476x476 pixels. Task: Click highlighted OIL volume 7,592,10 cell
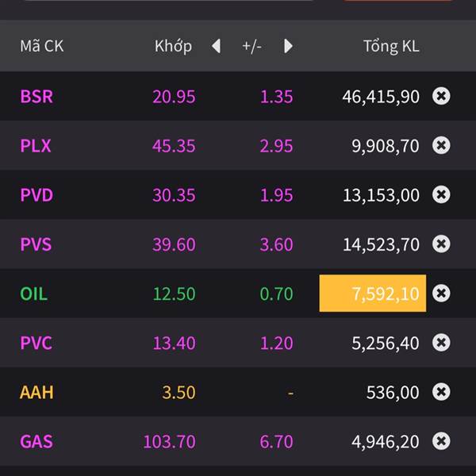pos(373,294)
